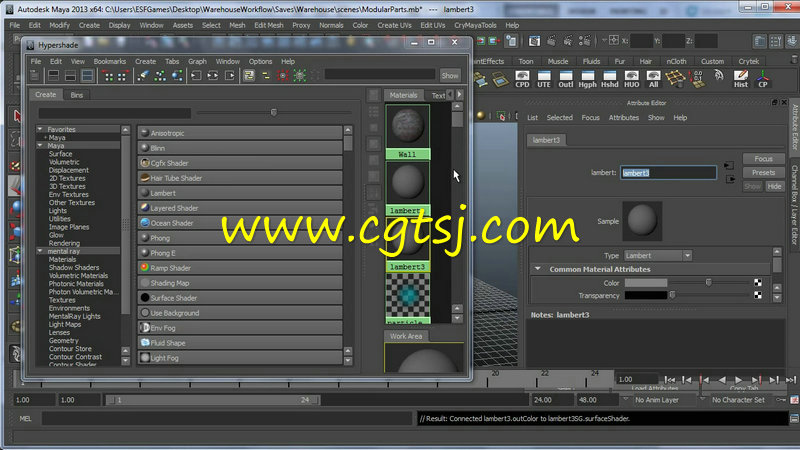Image resolution: width=800 pixels, height=450 pixels.
Task: Create a Blinn material node
Action: point(240,148)
